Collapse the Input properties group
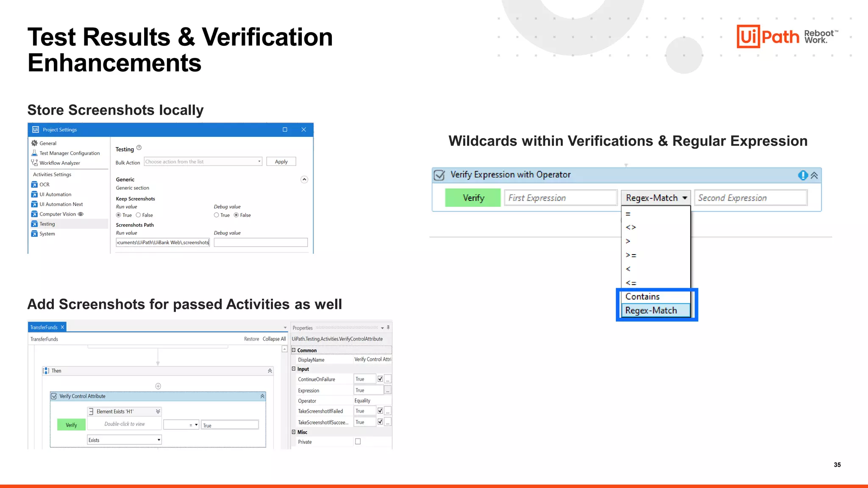This screenshot has width=868, height=488. tap(293, 369)
